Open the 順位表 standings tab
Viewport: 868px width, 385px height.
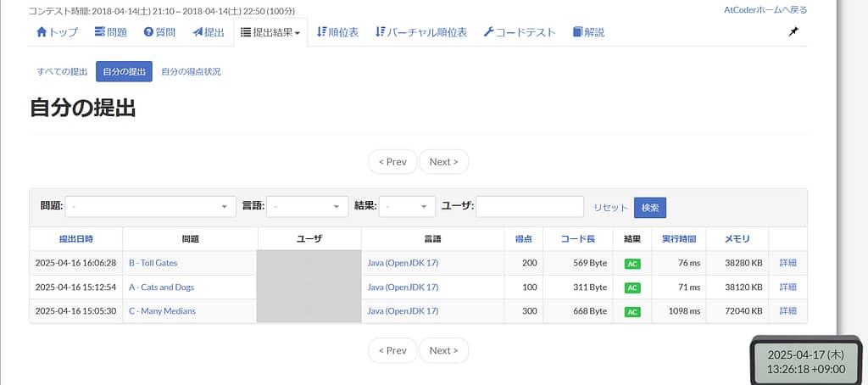[x=337, y=32]
